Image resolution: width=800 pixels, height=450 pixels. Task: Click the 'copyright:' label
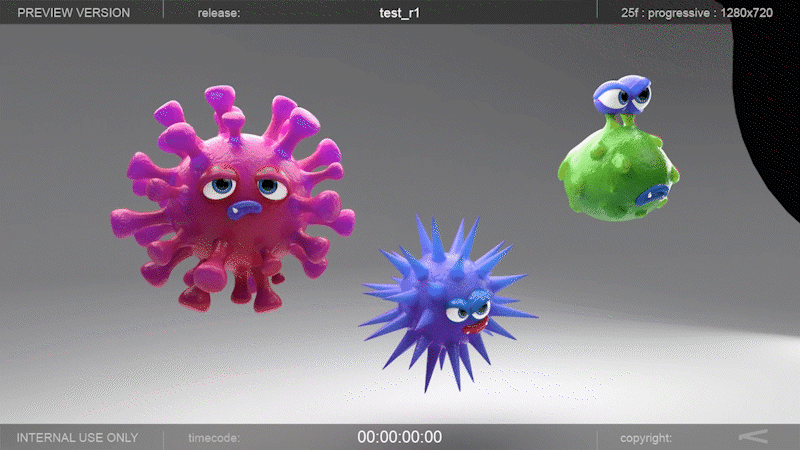[646, 438]
